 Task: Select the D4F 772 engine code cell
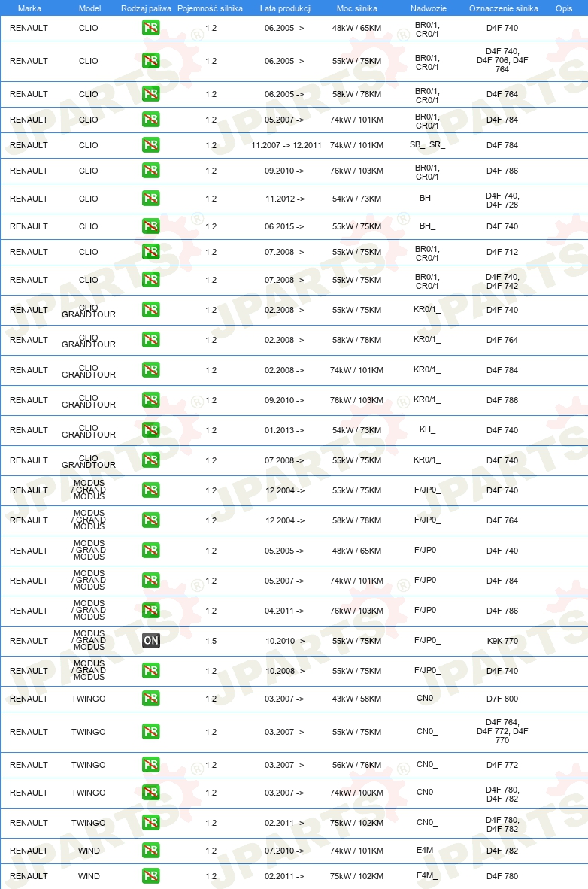pos(502,765)
